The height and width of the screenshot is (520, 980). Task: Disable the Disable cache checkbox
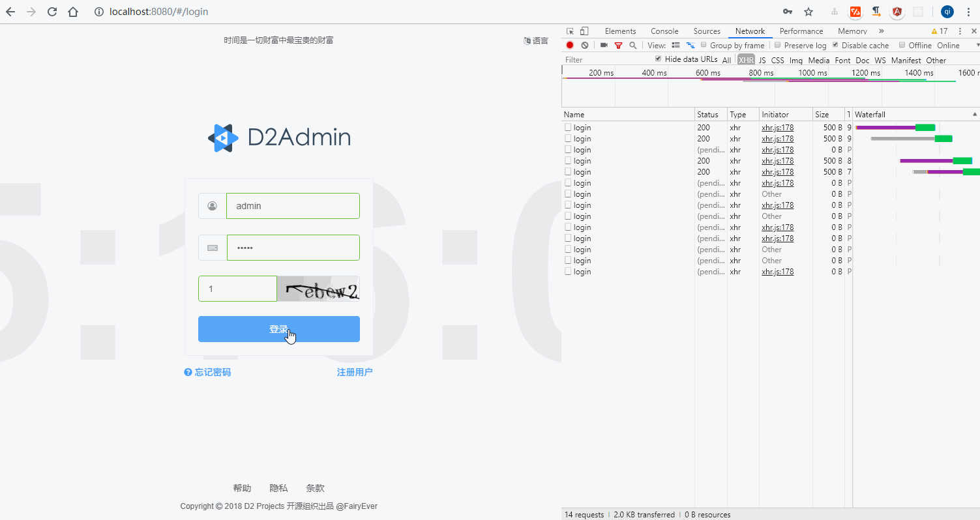click(836, 45)
